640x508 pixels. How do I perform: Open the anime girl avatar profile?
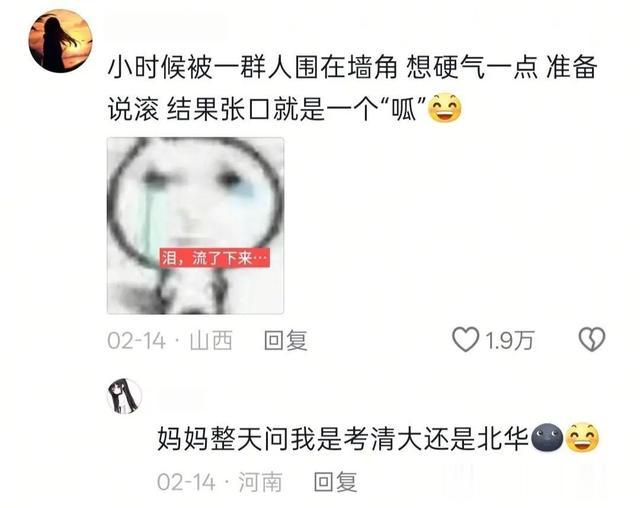(x=124, y=396)
